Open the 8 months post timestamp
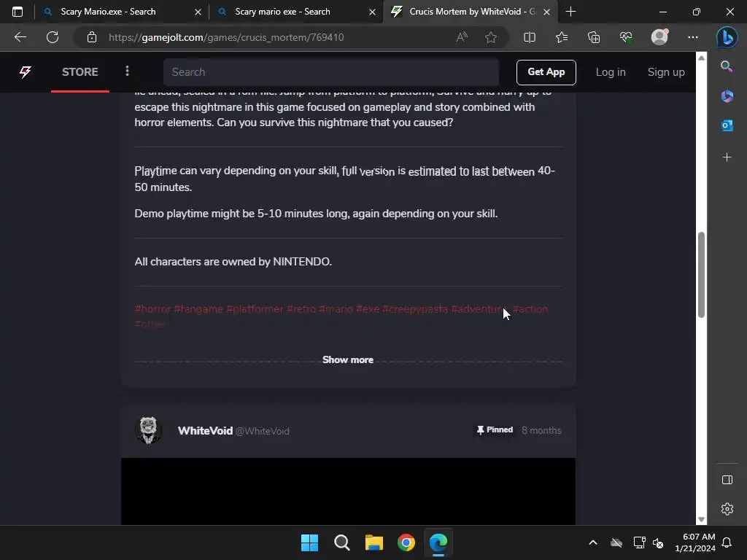 [541, 430]
